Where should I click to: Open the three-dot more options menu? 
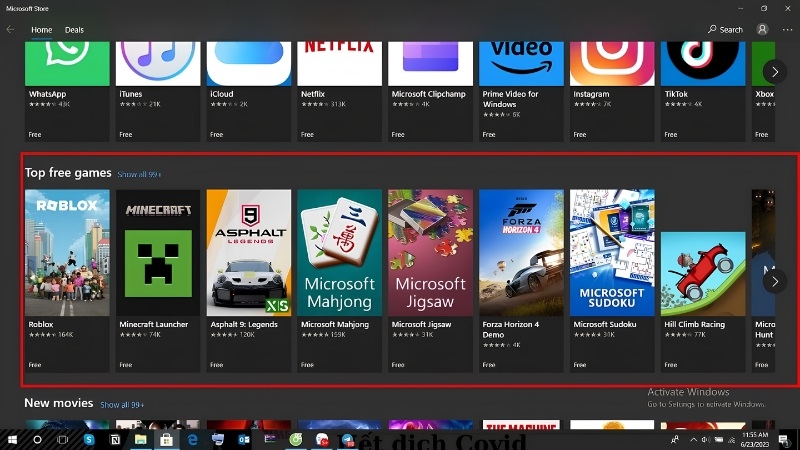[x=787, y=30]
